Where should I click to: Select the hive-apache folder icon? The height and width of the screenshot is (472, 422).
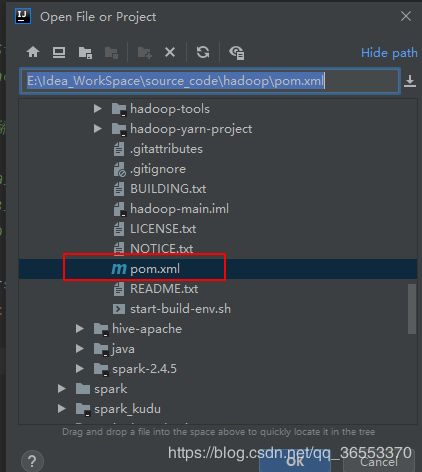pos(101,329)
